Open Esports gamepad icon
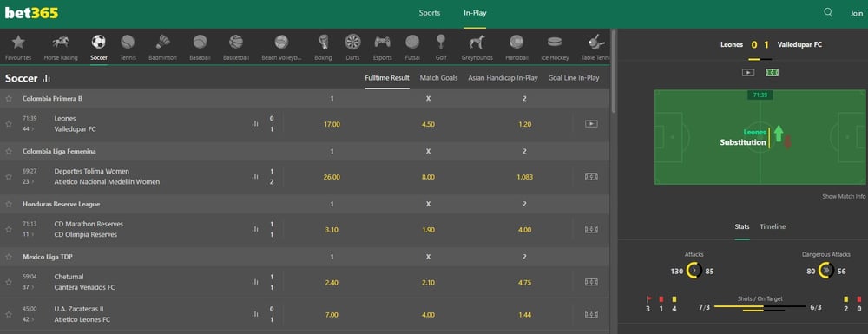The width and height of the screenshot is (868, 334). point(383,42)
